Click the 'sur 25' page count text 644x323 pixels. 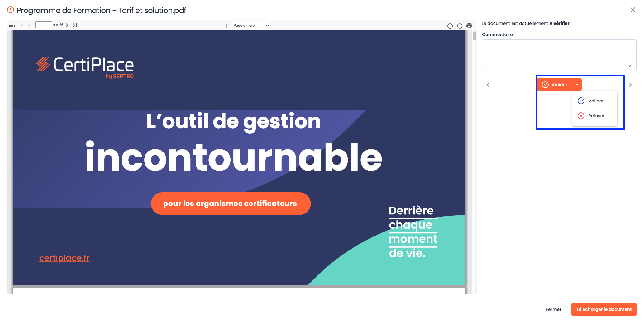(x=58, y=25)
